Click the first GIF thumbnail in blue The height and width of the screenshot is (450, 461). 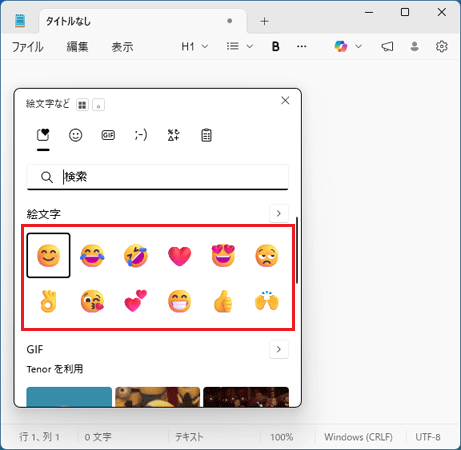[69, 397]
